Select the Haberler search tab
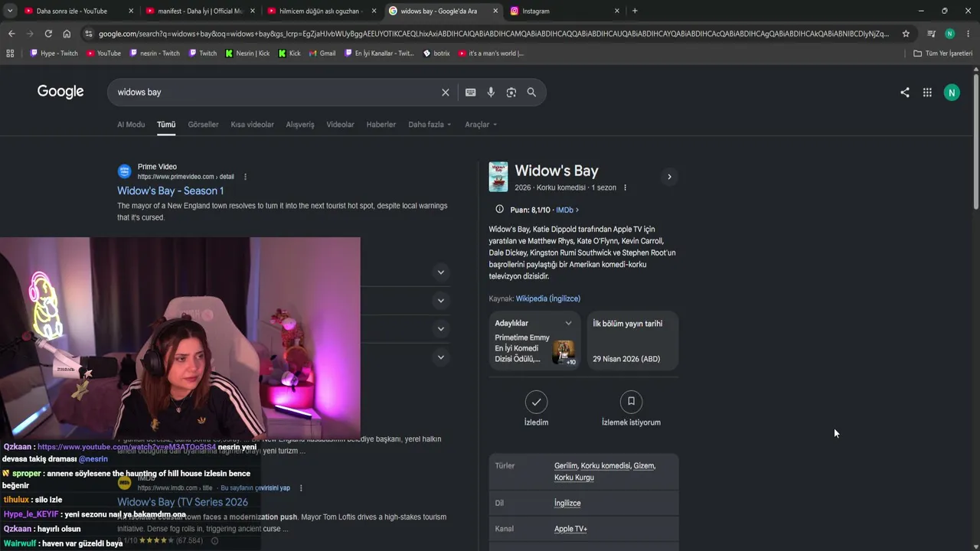 click(381, 125)
